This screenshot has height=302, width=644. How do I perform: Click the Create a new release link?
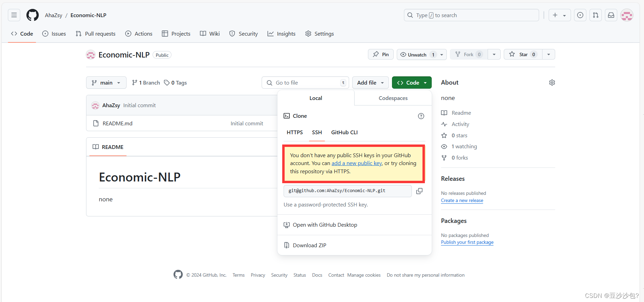pos(462,201)
